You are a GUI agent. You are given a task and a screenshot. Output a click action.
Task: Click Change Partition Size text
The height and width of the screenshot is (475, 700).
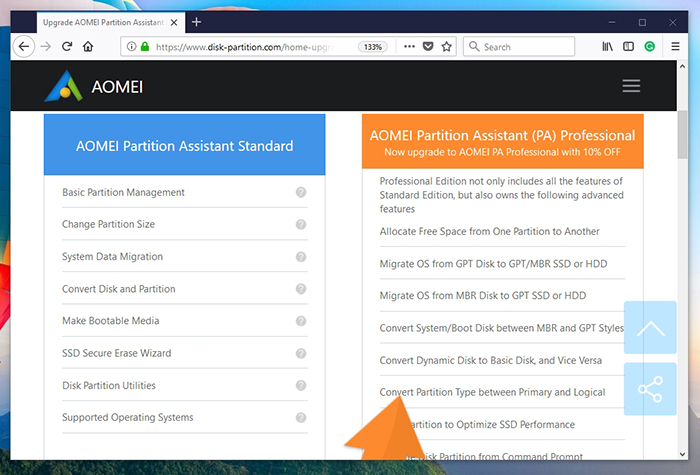tap(108, 224)
